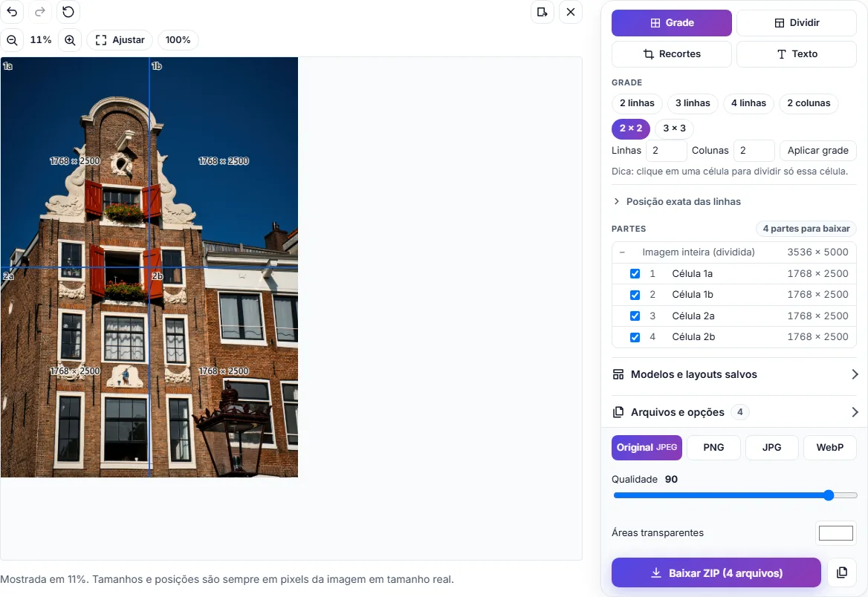Uncheck the Célula 2b checkbox
Screen dimensions: 868x597
click(635, 337)
